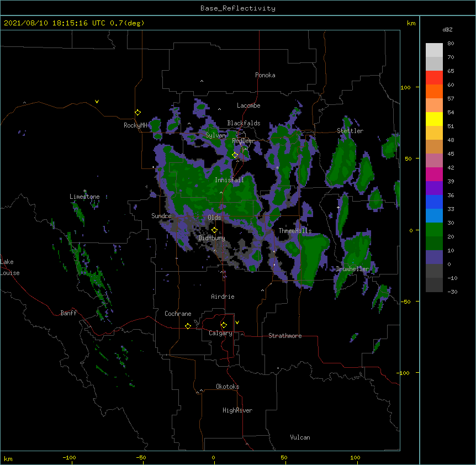The image size is (476, 465).
Task: Select the 10 dBZ slate blue swatch
Action: [x=434, y=257]
